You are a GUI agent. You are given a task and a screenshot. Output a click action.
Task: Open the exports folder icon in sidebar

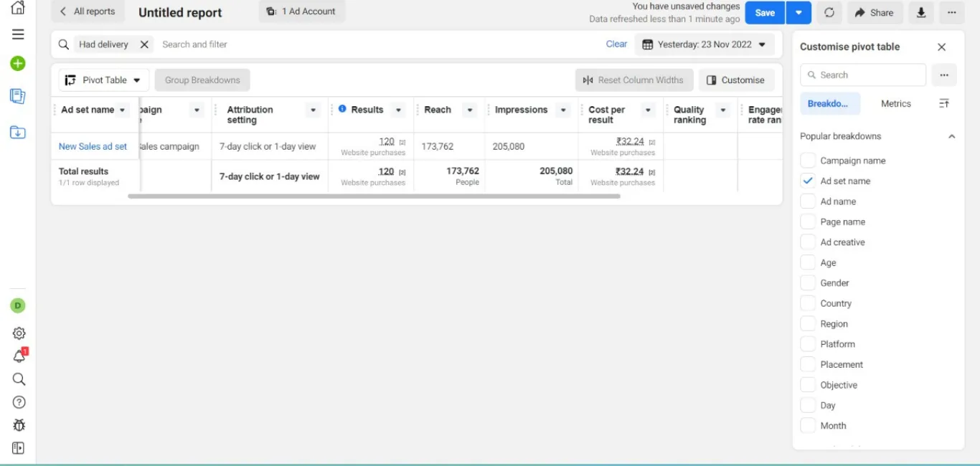[18, 133]
